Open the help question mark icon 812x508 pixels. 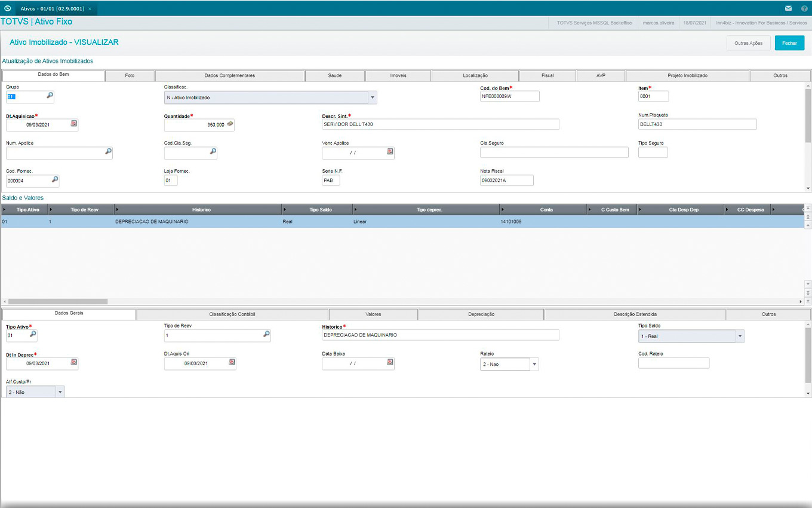804,8
